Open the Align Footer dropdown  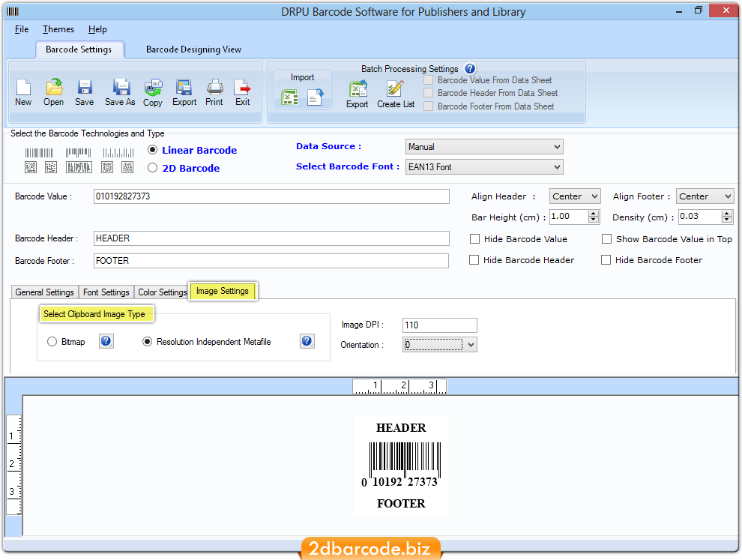(705, 196)
